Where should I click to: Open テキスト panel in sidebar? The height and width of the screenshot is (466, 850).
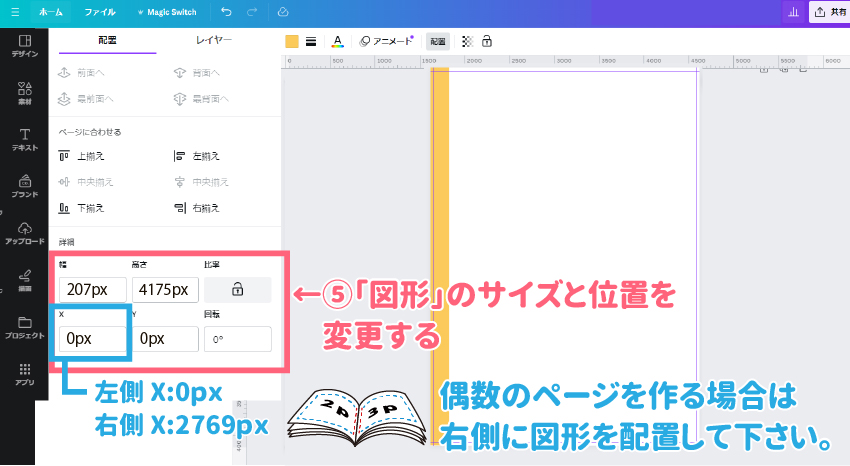click(x=24, y=140)
